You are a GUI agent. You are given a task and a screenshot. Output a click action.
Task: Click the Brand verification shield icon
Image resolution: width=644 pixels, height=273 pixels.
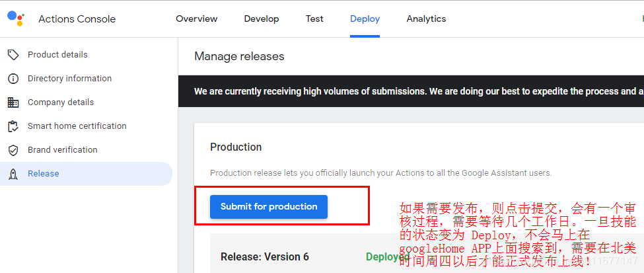13,150
